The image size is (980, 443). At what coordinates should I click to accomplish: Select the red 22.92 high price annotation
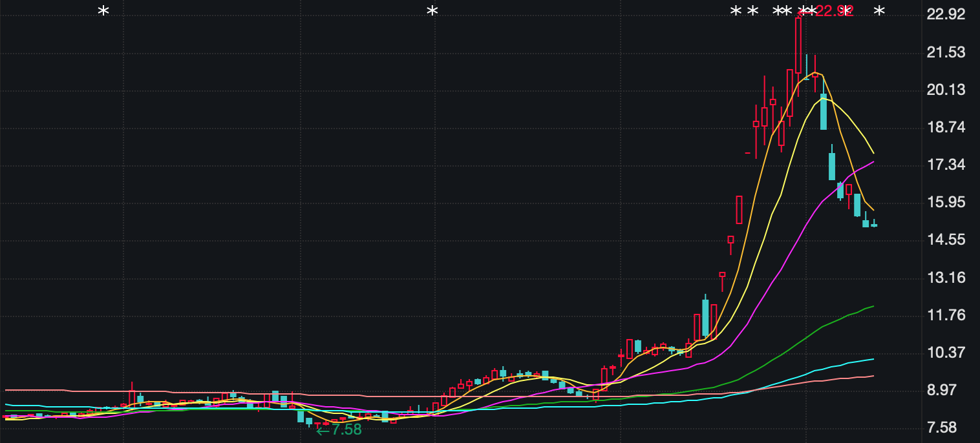pyautogui.click(x=833, y=11)
